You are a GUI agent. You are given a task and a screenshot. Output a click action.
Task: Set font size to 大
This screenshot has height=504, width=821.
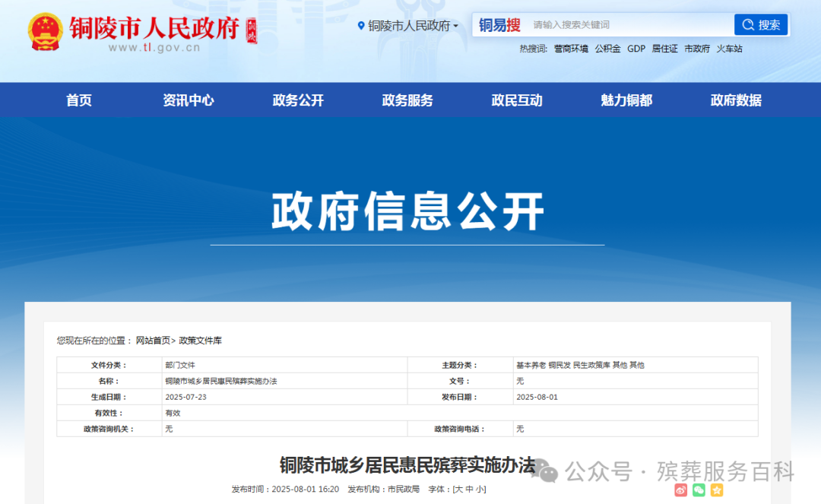click(x=458, y=490)
